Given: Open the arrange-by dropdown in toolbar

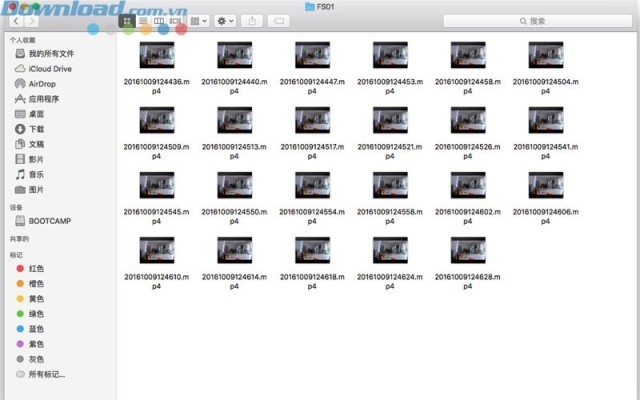Looking at the screenshot, I should point(199,20).
